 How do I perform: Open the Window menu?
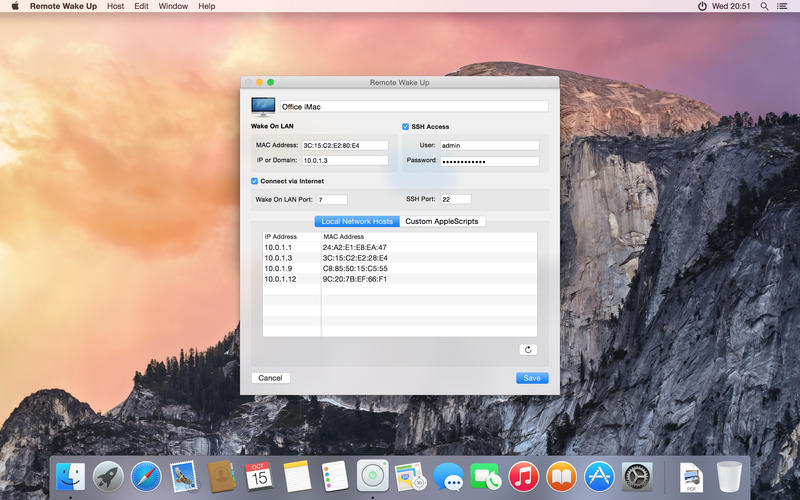pyautogui.click(x=173, y=6)
